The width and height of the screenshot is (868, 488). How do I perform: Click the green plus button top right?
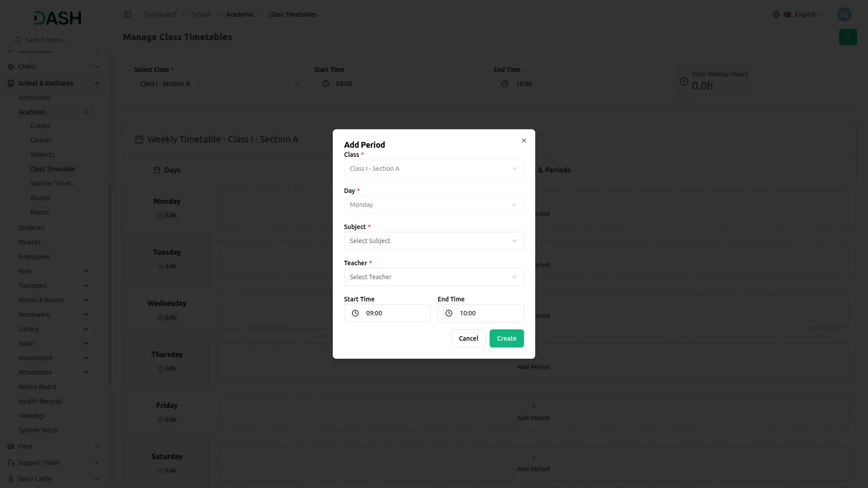point(848,37)
